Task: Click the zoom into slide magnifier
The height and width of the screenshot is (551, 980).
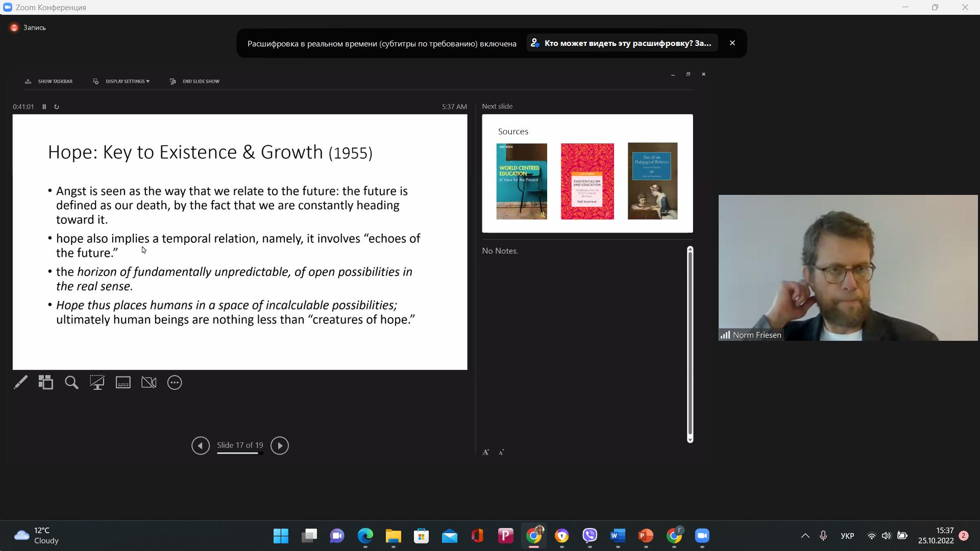Action: tap(71, 383)
